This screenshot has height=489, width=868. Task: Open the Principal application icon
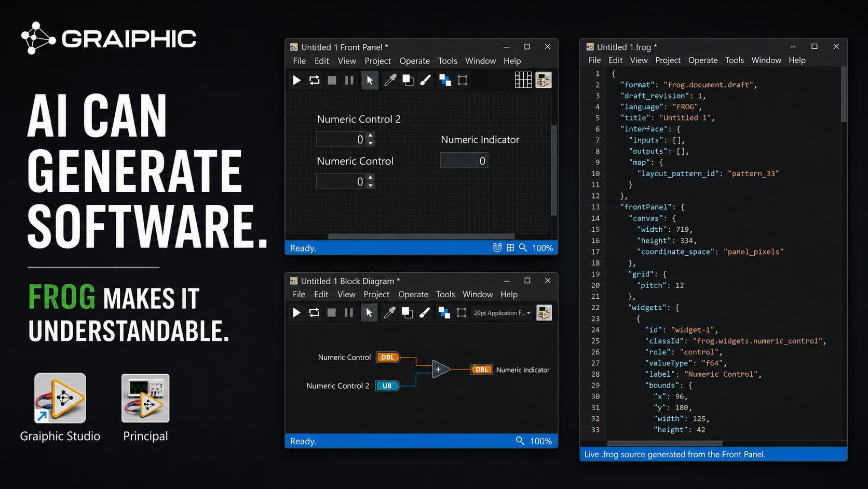coord(145,398)
